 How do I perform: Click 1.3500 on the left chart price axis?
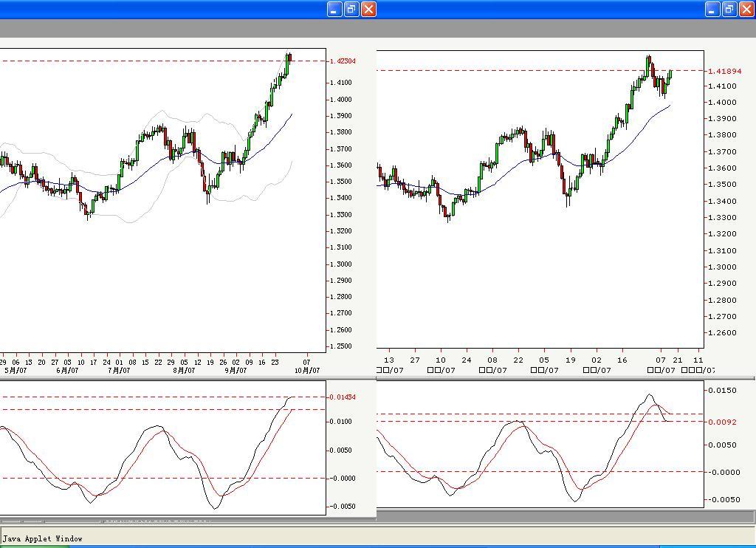click(341, 182)
